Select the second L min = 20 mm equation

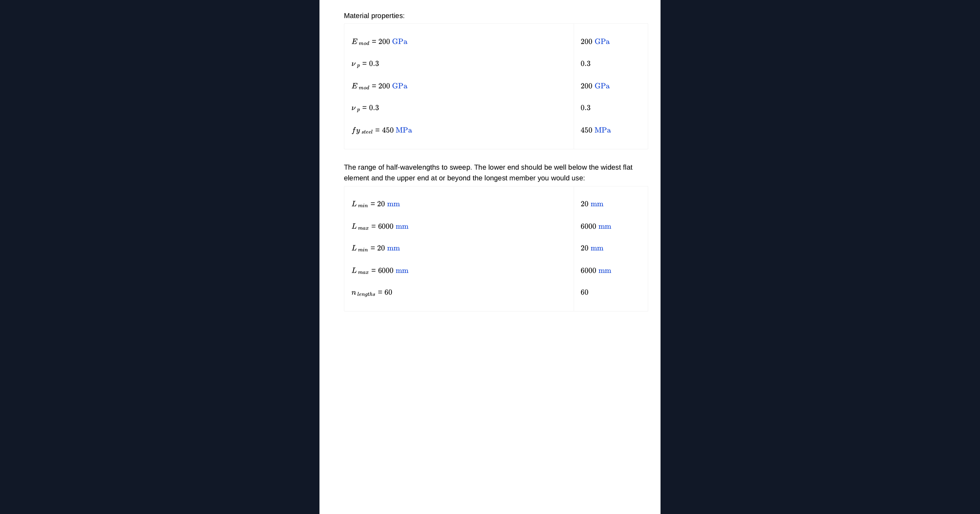(x=376, y=248)
